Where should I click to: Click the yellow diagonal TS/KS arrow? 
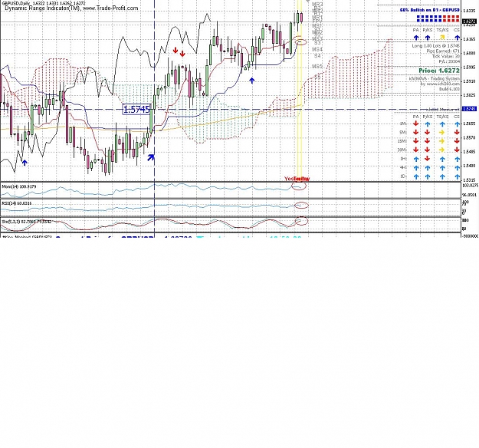[442, 38]
